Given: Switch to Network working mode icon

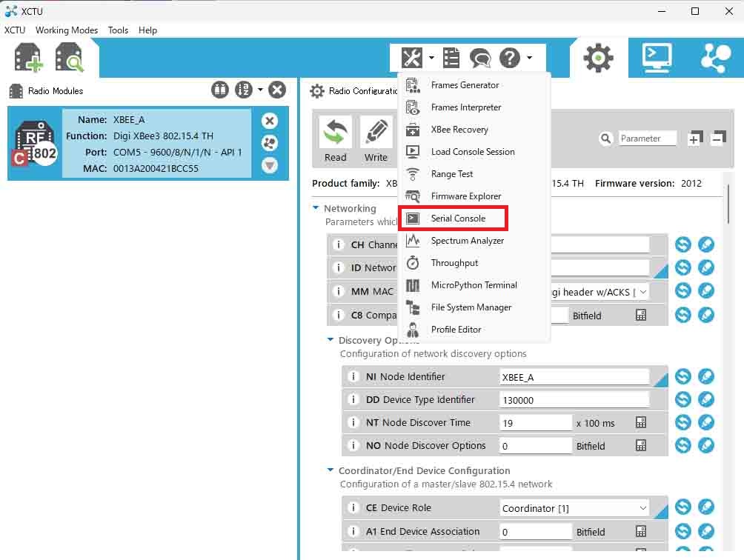Looking at the screenshot, I should [716, 58].
